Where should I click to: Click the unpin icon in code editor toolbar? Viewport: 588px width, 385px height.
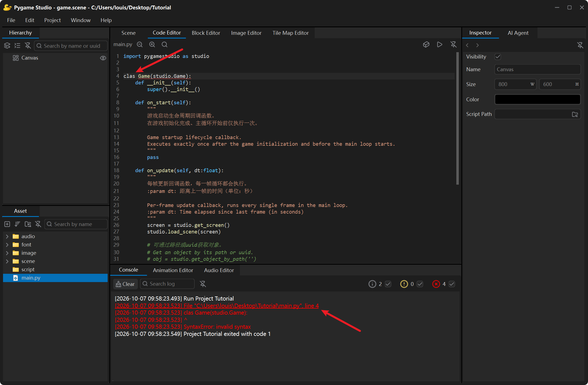click(453, 44)
